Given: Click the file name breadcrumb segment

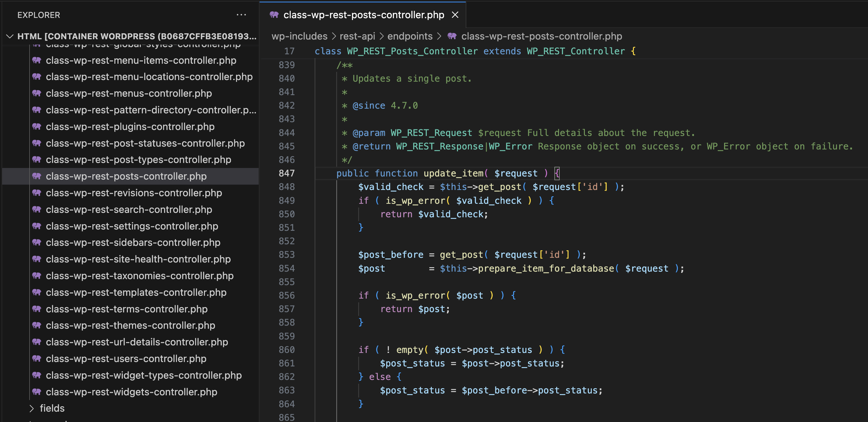Looking at the screenshot, I should coord(541,36).
